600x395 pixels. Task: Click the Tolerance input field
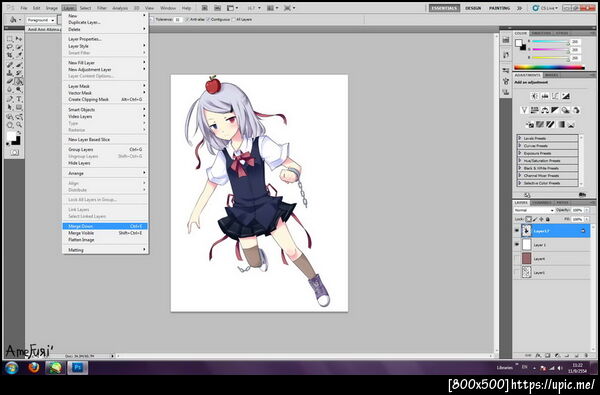[178, 20]
